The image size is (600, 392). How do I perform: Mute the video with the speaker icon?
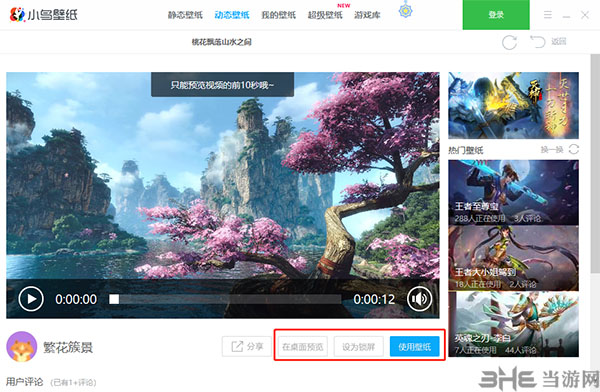419,299
